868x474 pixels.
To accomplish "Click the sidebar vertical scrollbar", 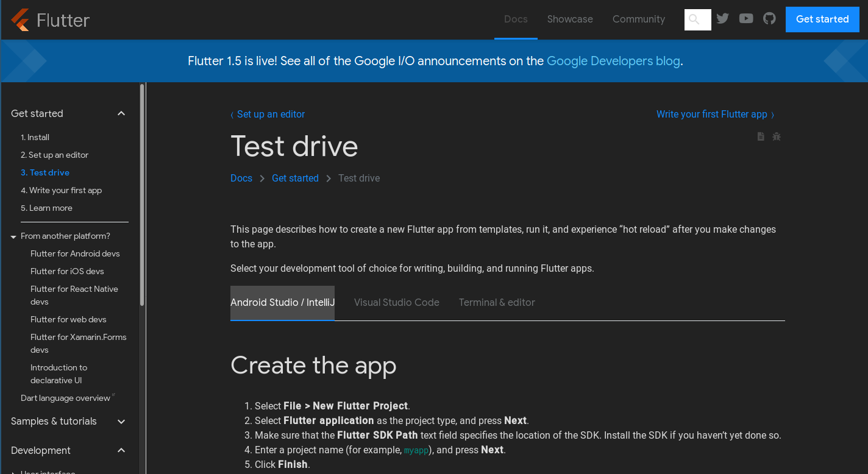I will [142, 195].
